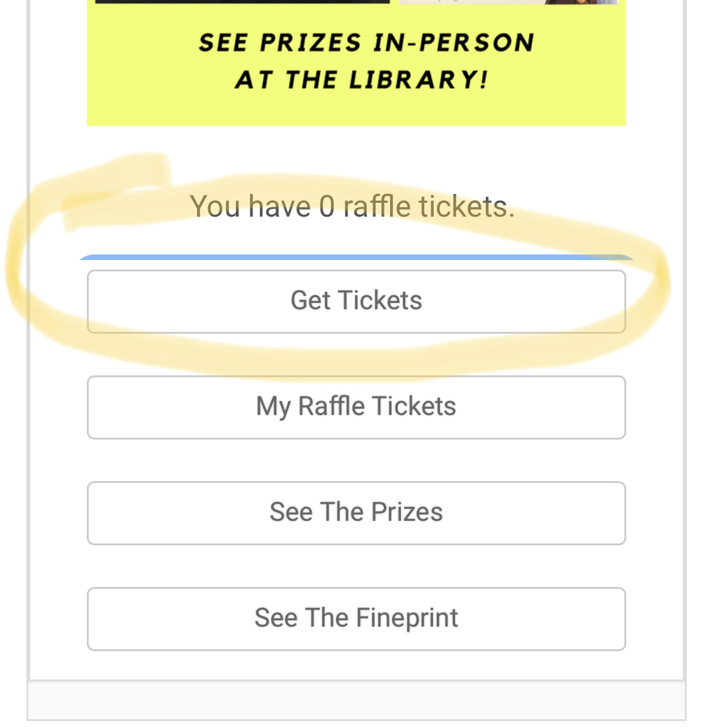The width and height of the screenshot is (715, 728).
Task: Click the word "LIBRARY!" in the banner
Action: point(419,80)
